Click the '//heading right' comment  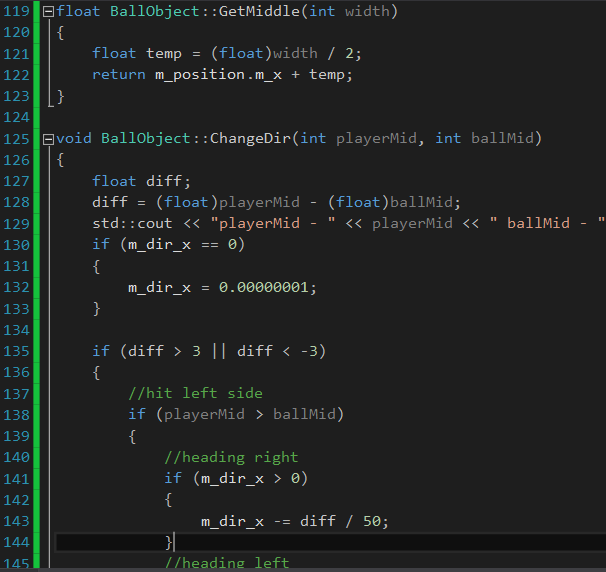(231, 457)
